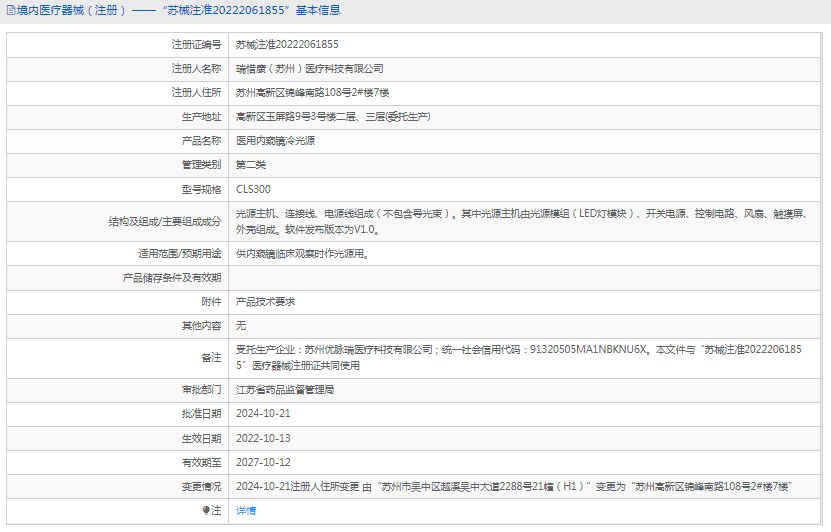Click the 产品名称 label

click(201, 140)
